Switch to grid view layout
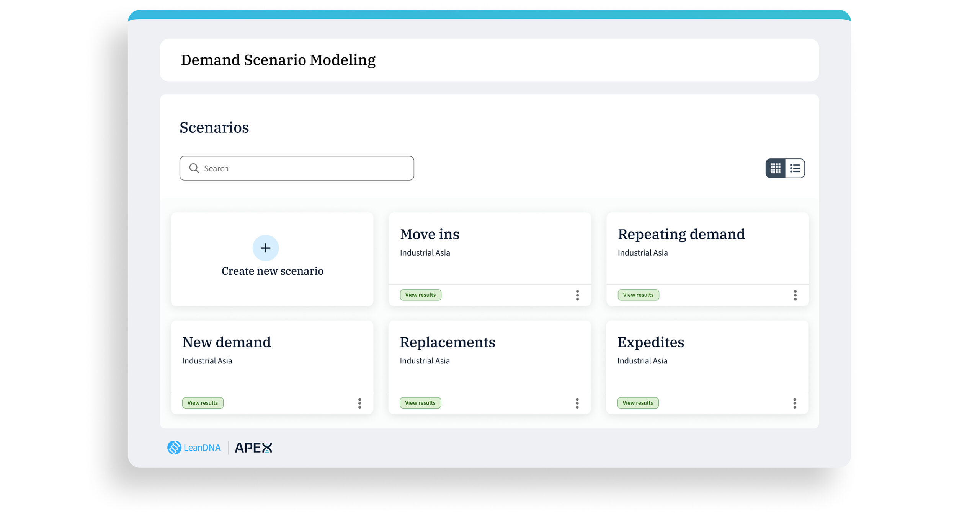 pyautogui.click(x=775, y=168)
